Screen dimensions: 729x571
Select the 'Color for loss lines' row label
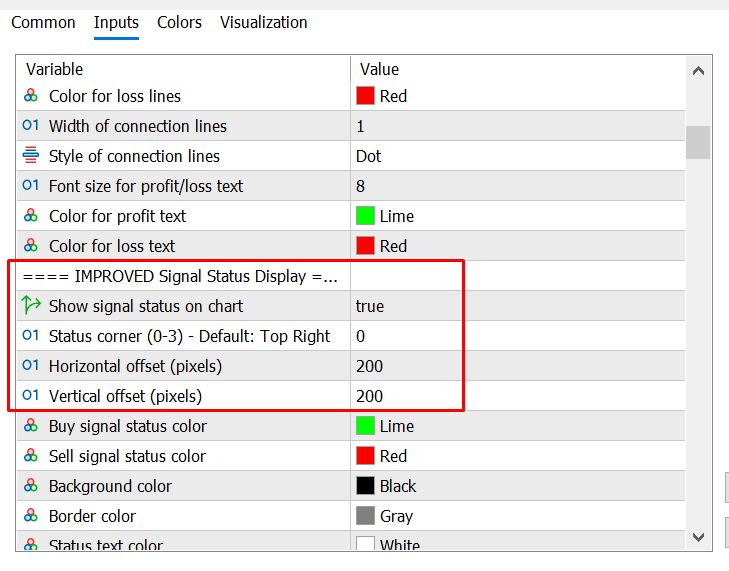pyautogui.click(x=115, y=96)
